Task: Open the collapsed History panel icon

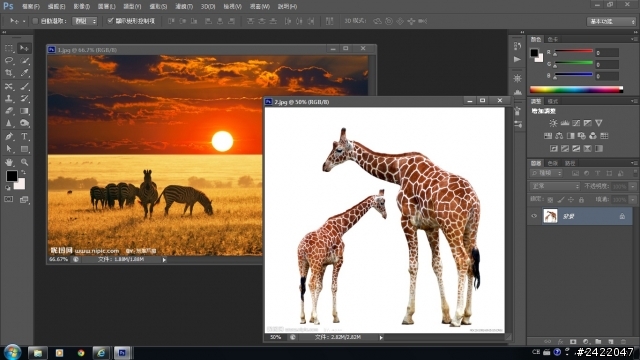Action: [518, 46]
